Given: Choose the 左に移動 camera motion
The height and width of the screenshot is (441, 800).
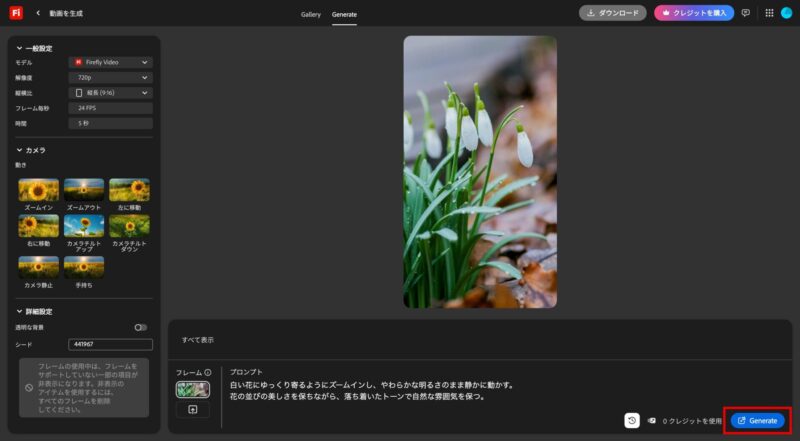Looking at the screenshot, I should coord(130,189).
